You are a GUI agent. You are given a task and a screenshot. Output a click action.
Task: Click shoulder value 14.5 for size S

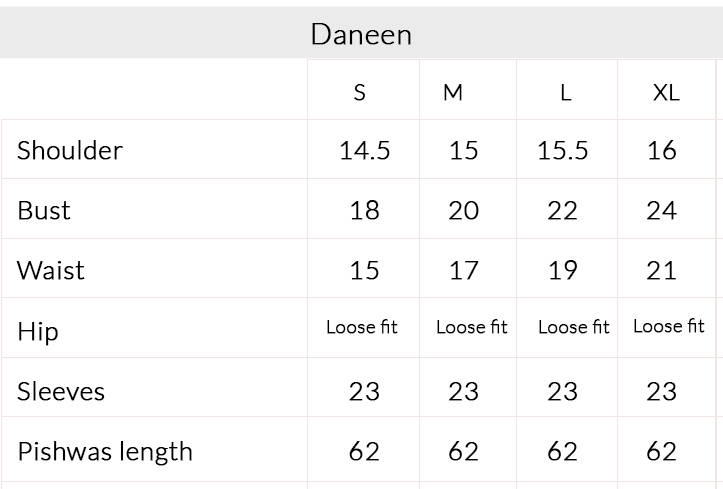coord(364,150)
